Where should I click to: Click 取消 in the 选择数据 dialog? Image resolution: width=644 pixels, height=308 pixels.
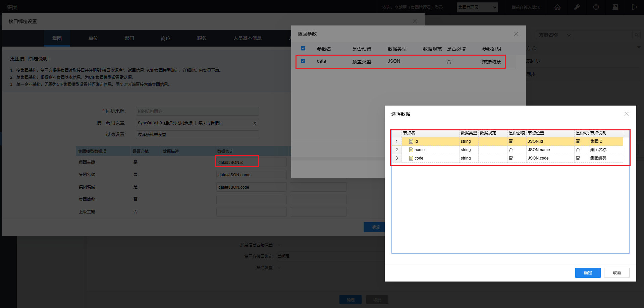tap(617, 273)
